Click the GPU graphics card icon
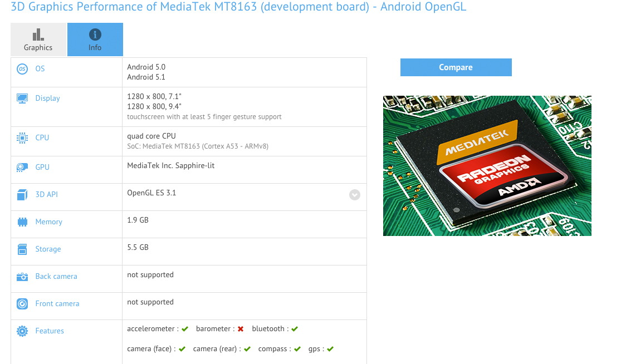Image resolution: width=621 pixels, height=364 pixels. point(22,168)
